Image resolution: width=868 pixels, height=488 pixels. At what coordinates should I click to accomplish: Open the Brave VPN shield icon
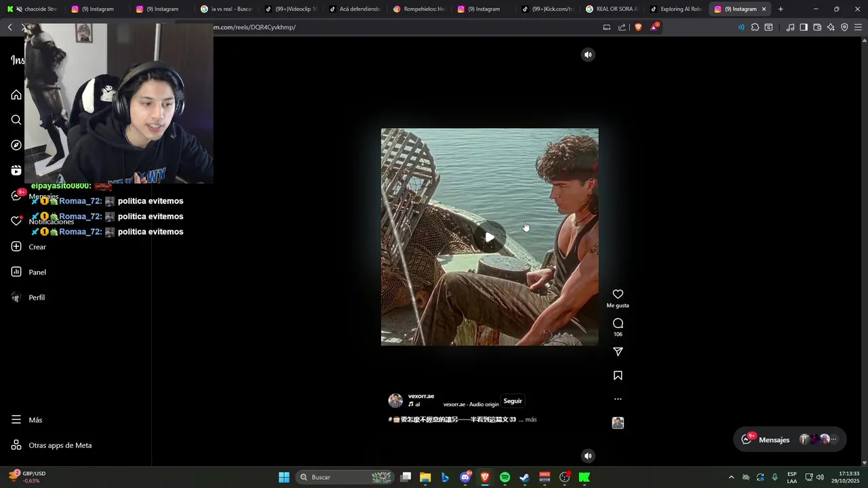pyautogui.click(x=844, y=27)
